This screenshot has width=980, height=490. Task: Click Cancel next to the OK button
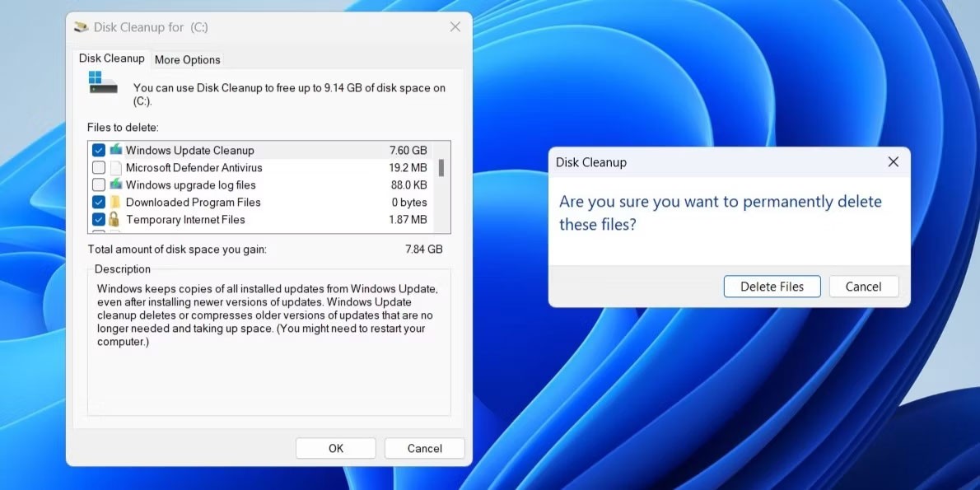point(424,448)
